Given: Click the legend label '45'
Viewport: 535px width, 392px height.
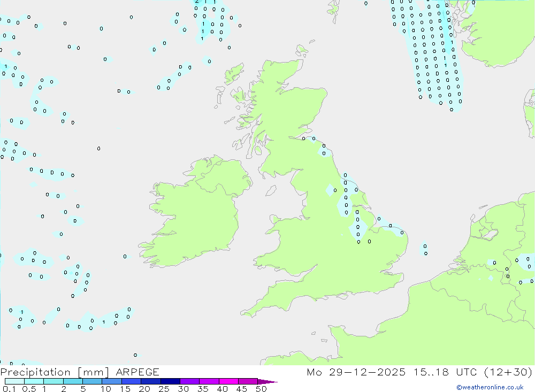Looking at the screenshot, I should 242,389.
